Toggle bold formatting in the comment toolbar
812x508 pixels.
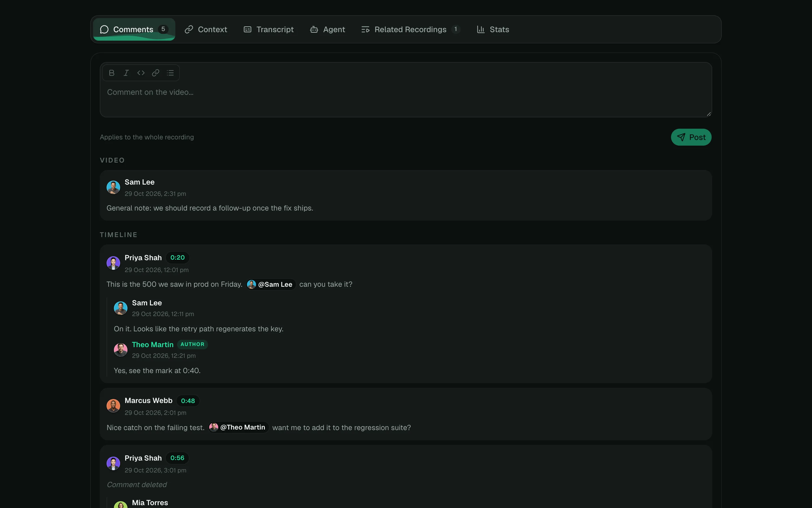click(x=112, y=73)
